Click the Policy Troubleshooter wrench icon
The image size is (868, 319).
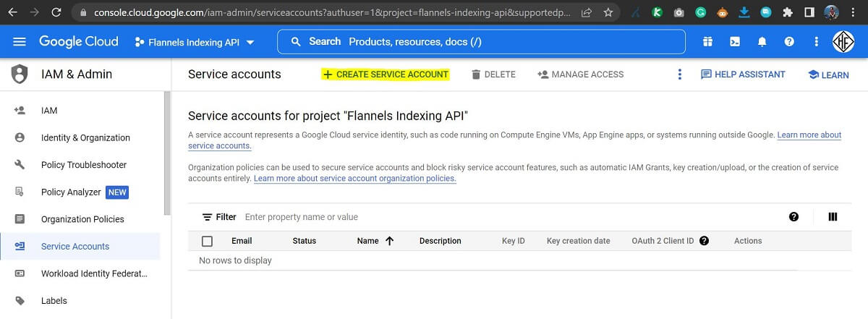(x=20, y=165)
